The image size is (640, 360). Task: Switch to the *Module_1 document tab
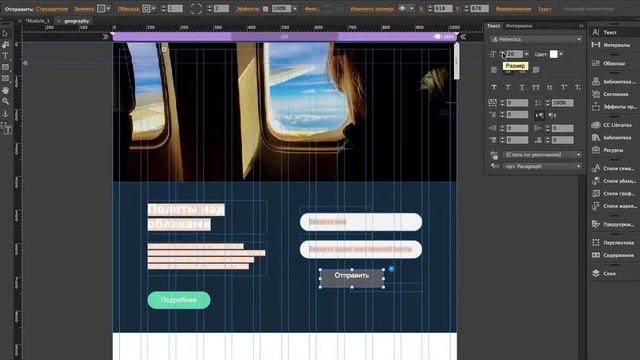pos(37,21)
